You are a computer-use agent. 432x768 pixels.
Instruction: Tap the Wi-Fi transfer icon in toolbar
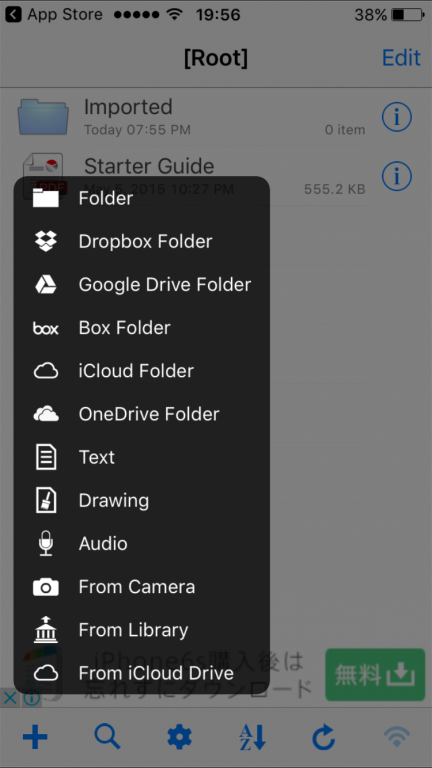(397, 737)
